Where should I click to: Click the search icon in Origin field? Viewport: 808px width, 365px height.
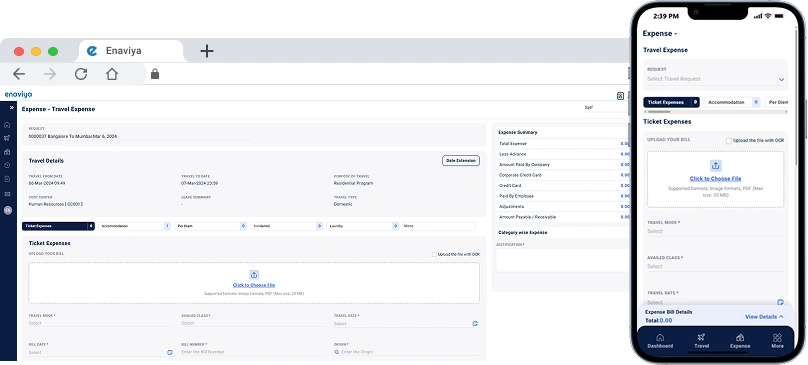click(336, 352)
